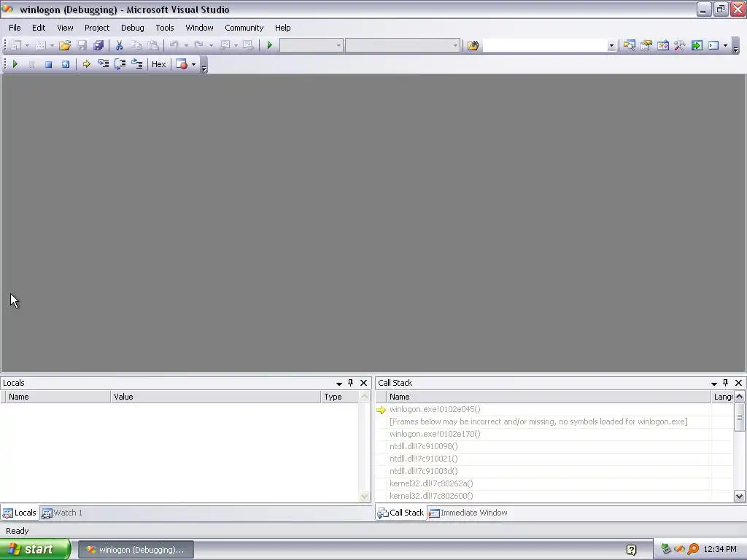
Task: Restart debugging with the Restart icon
Action: 65,64
